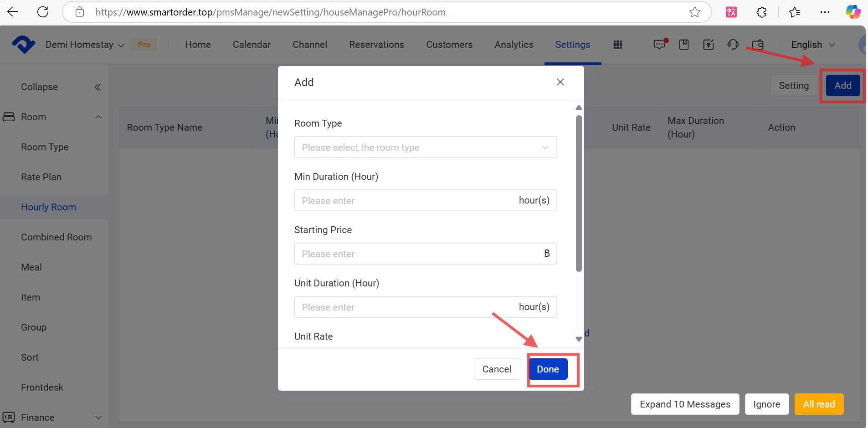Open the wallet icon in top toolbar
Viewport: 868px width, 428px height.
pyautogui.click(x=758, y=45)
